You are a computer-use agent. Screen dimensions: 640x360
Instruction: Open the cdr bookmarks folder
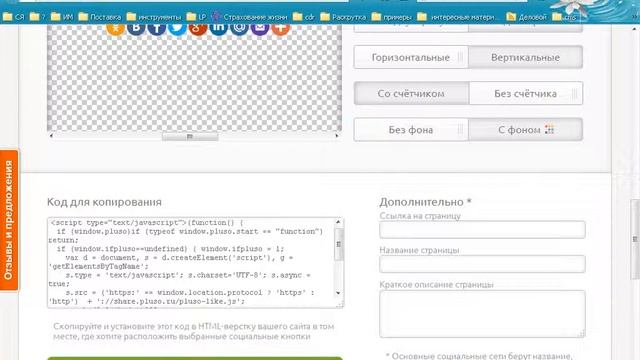click(x=304, y=17)
